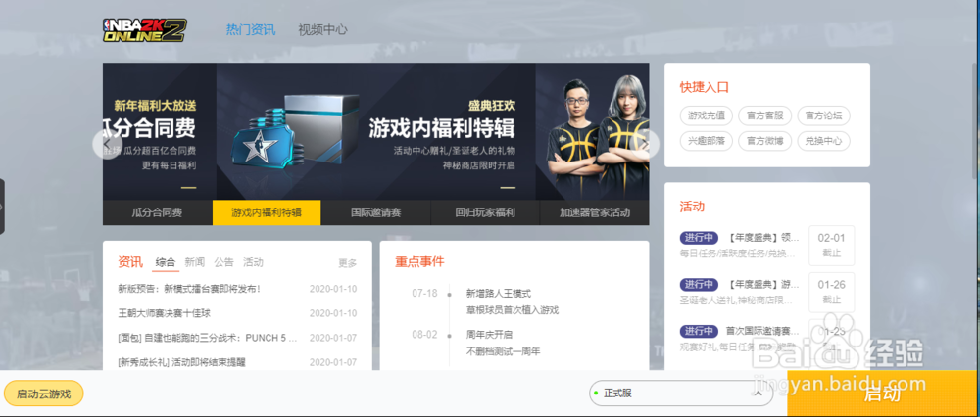Open 兴趣部落 quick link
The height and width of the screenshot is (417, 980).
(x=707, y=141)
